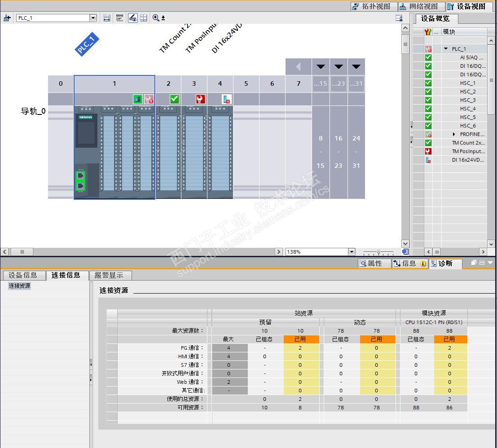Screen dimensions: 497x448
Task: Expand slots 8-15 with the triangle above ...15
Action: point(321,66)
